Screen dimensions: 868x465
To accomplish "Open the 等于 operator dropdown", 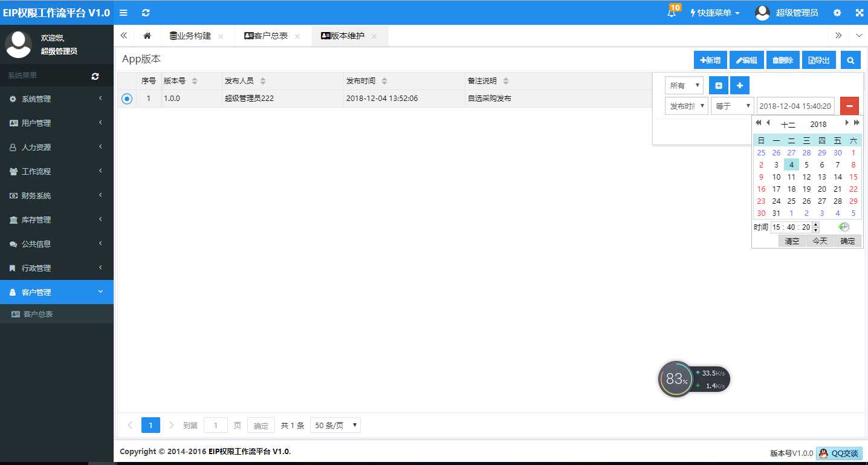I will coord(731,105).
